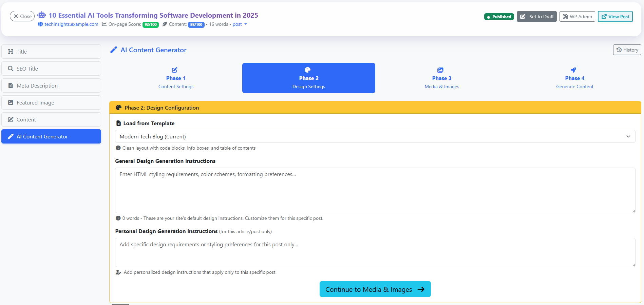The width and height of the screenshot is (644, 305).
Task: Click the Published status badge
Action: (499, 17)
